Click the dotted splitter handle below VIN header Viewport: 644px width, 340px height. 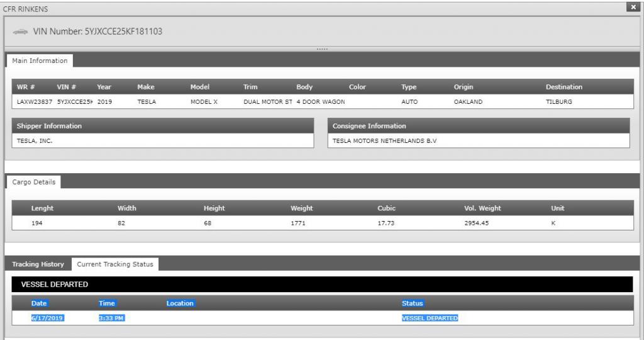[322, 49]
